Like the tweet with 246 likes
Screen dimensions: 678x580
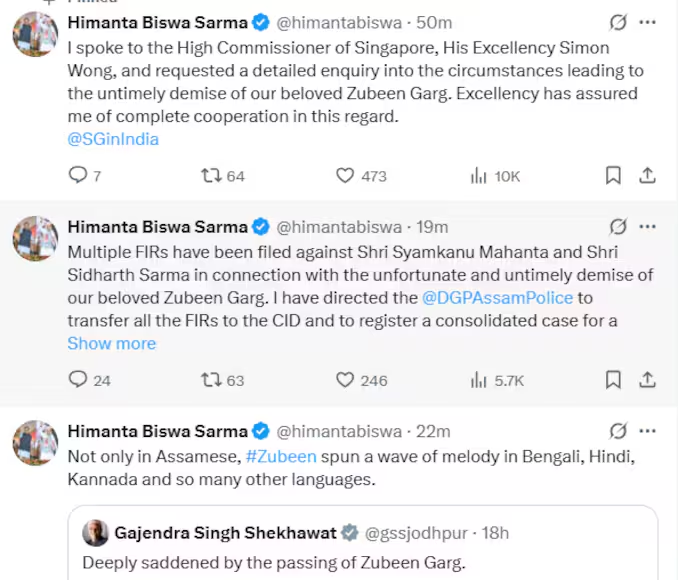[x=345, y=380]
